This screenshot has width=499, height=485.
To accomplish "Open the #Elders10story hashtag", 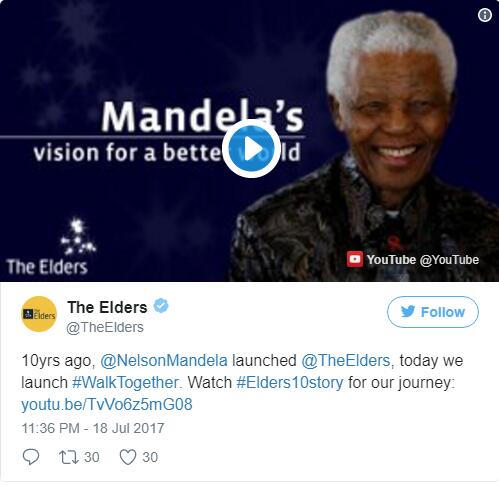I will [x=290, y=382].
